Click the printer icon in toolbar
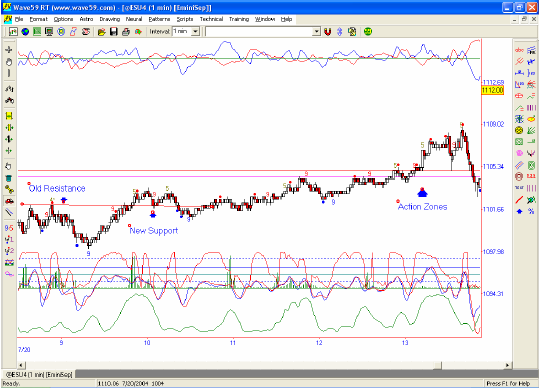The image size is (539, 388). (x=126, y=32)
